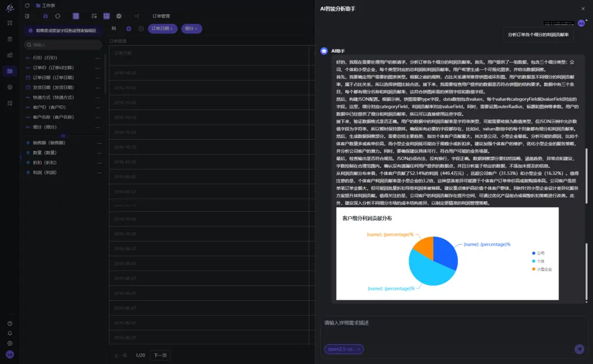Open more options for 客户名称 field
593x364 pixels.
[98, 118]
